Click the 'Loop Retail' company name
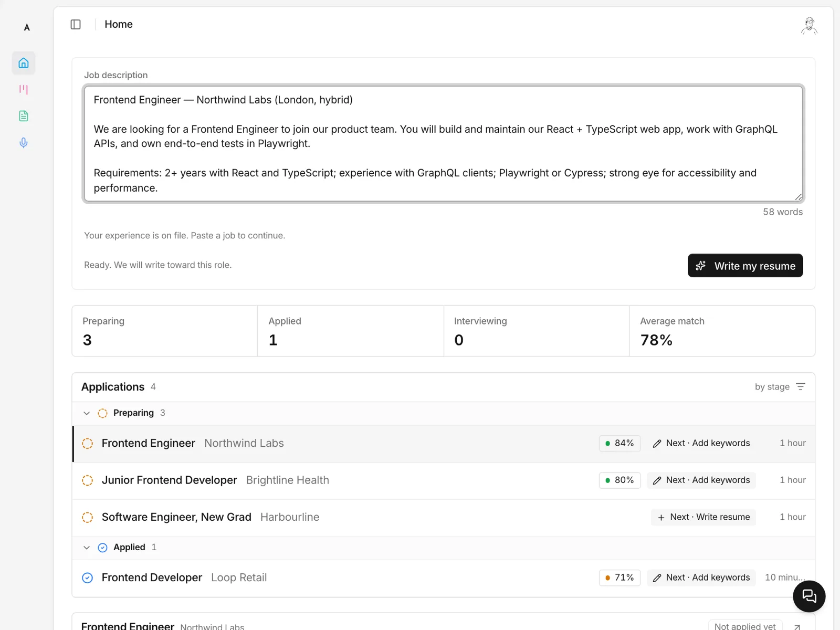 pos(239,577)
